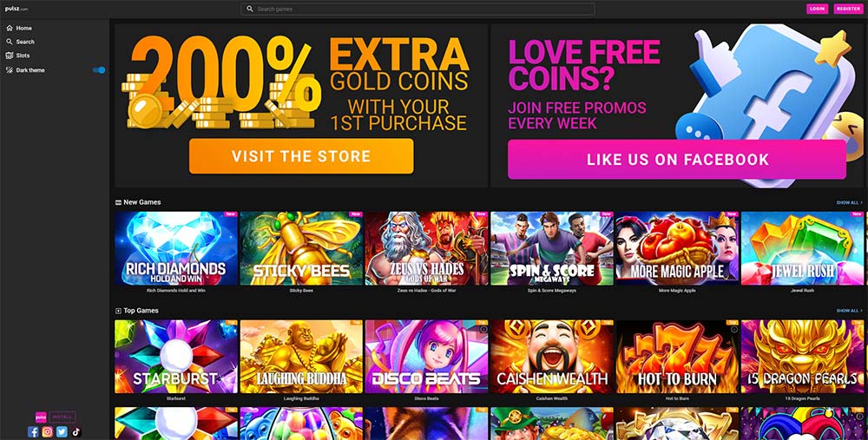Screen dimensions: 868x440
Task: Open the Starburst game thumbnail
Action: 176,357
